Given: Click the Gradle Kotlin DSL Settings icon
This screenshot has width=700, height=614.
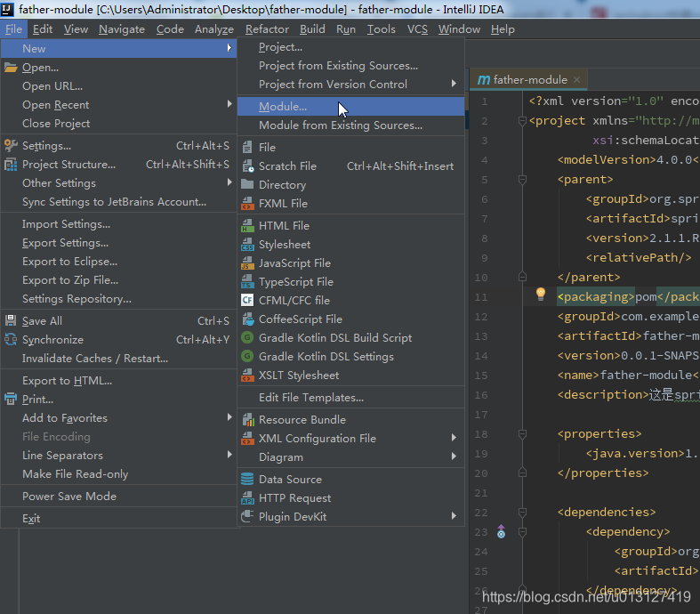Looking at the screenshot, I should [x=247, y=356].
